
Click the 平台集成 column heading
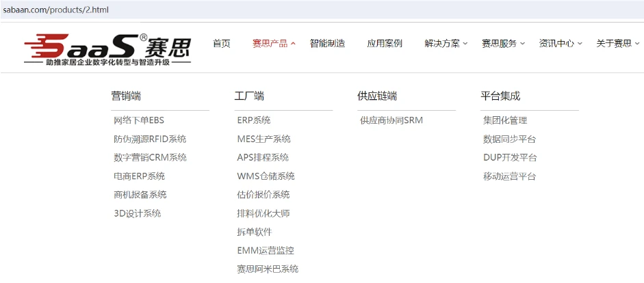click(500, 96)
